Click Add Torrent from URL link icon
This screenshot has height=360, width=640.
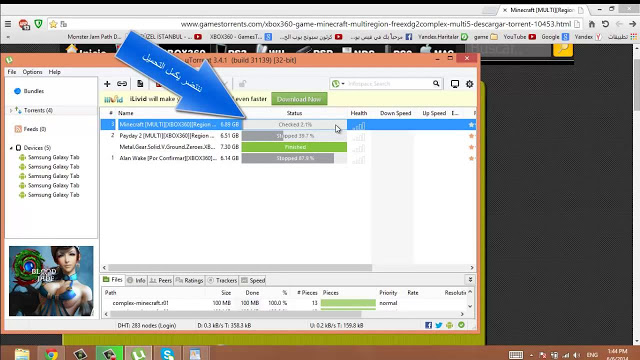[122, 84]
